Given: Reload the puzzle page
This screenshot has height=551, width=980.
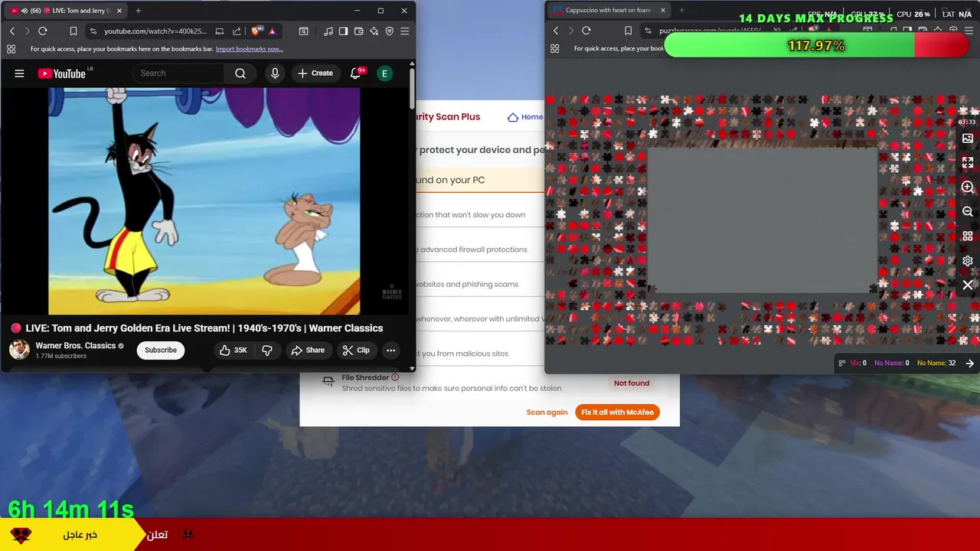Looking at the screenshot, I should pos(586,31).
